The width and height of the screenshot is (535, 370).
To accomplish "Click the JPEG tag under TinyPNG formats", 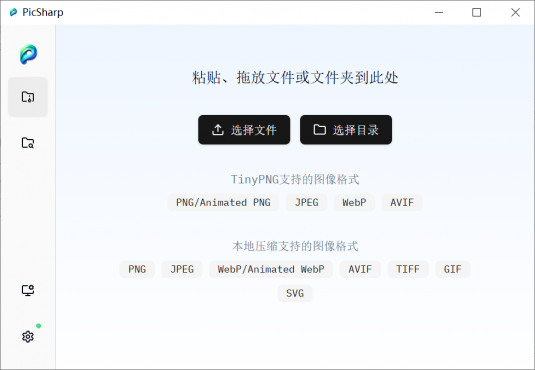I will 306,202.
